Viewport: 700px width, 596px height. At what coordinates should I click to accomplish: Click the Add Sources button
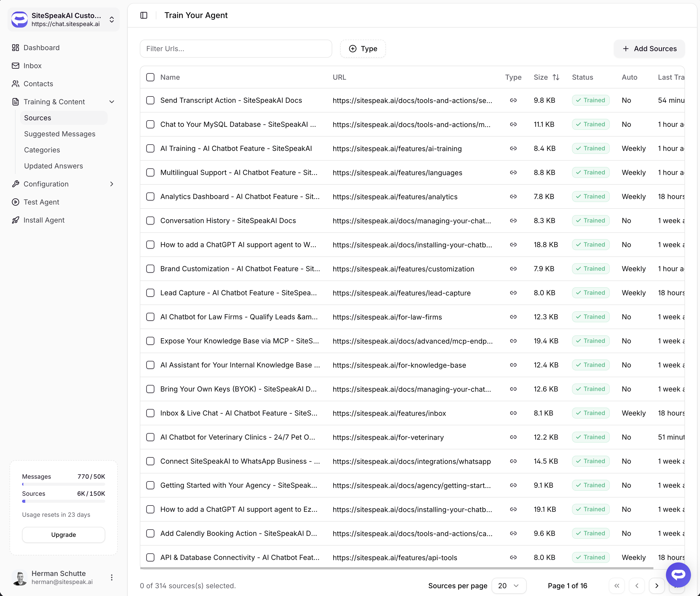click(x=649, y=49)
